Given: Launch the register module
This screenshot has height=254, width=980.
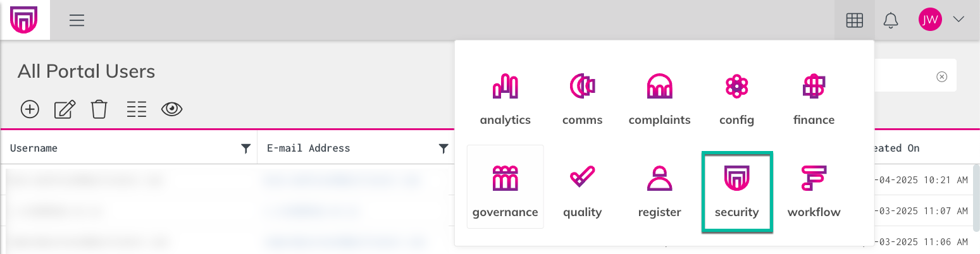Looking at the screenshot, I should point(659,186).
